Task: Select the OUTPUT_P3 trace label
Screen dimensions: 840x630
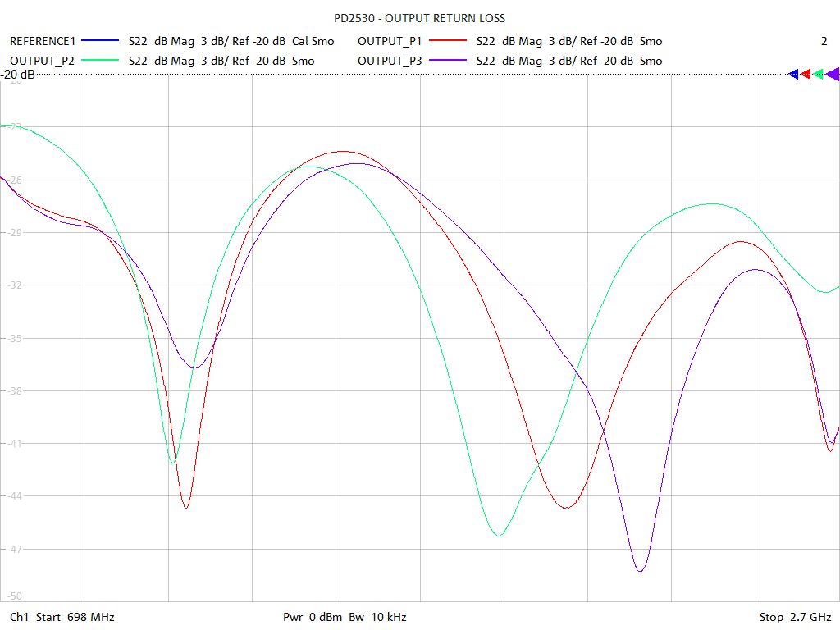Action: pyautogui.click(x=390, y=61)
